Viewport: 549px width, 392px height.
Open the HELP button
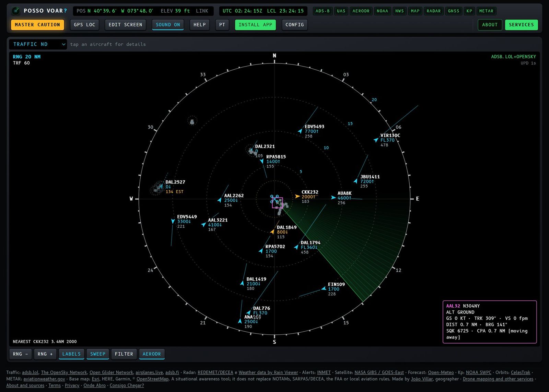pos(200,25)
